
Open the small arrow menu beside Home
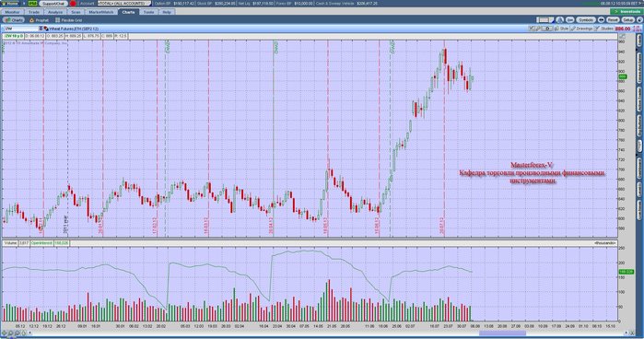click(24, 4)
